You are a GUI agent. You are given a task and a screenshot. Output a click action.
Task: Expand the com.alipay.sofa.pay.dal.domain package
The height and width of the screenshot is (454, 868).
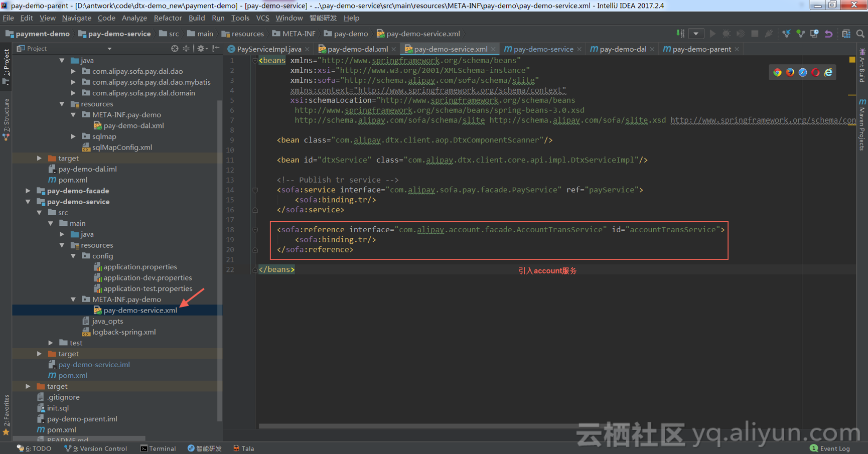coord(73,93)
